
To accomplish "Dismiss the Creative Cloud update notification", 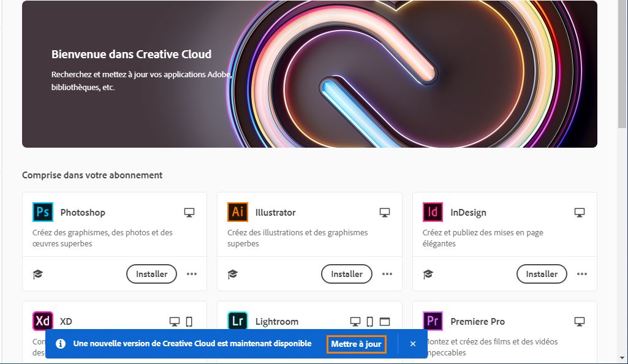I will (413, 344).
